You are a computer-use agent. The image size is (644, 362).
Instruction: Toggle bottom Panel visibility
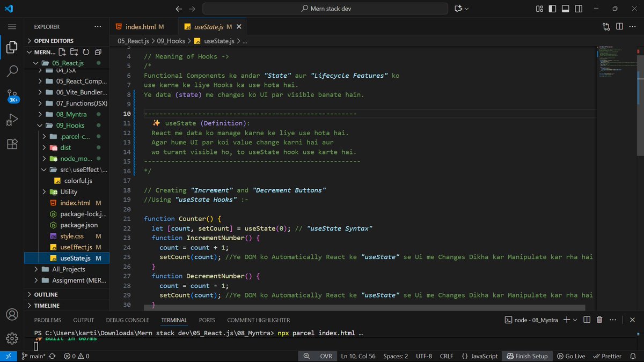(565, 9)
